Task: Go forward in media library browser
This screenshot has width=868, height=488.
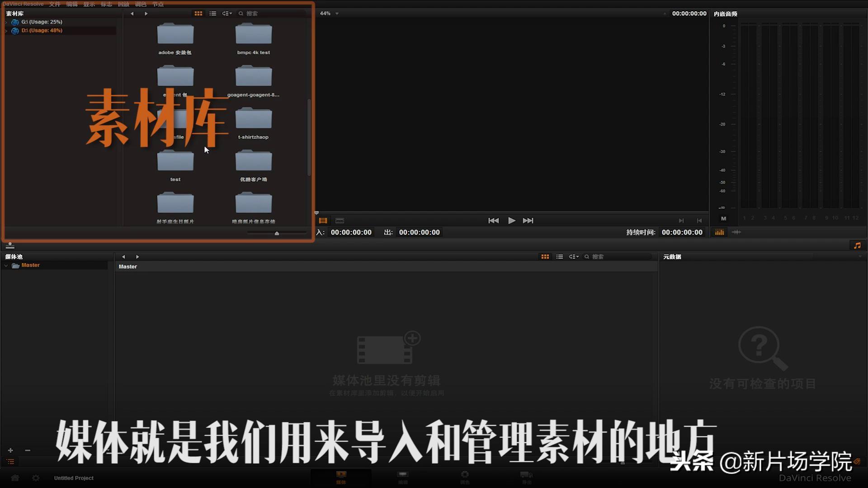Action: 146,14
